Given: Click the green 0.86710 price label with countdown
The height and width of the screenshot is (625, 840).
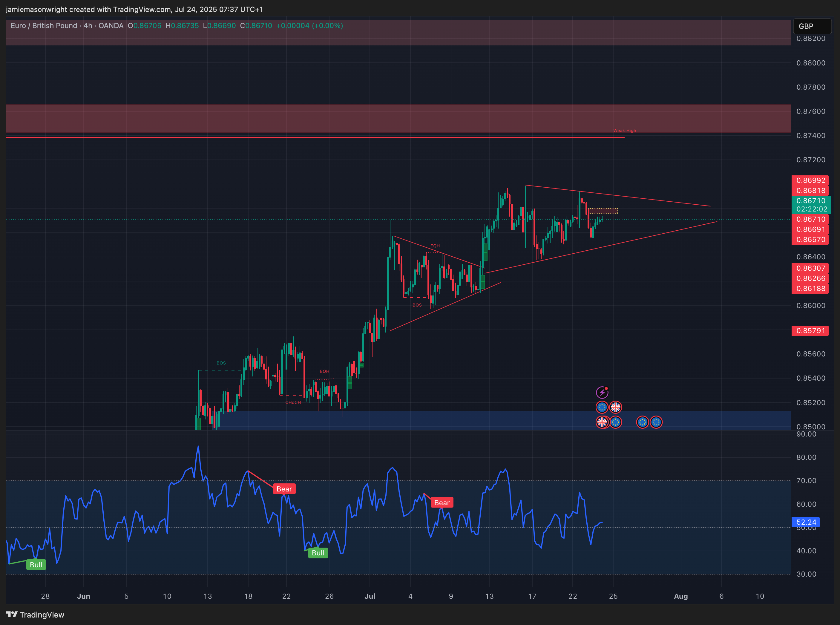Looking at the screenshot, I should click(811, 205).
